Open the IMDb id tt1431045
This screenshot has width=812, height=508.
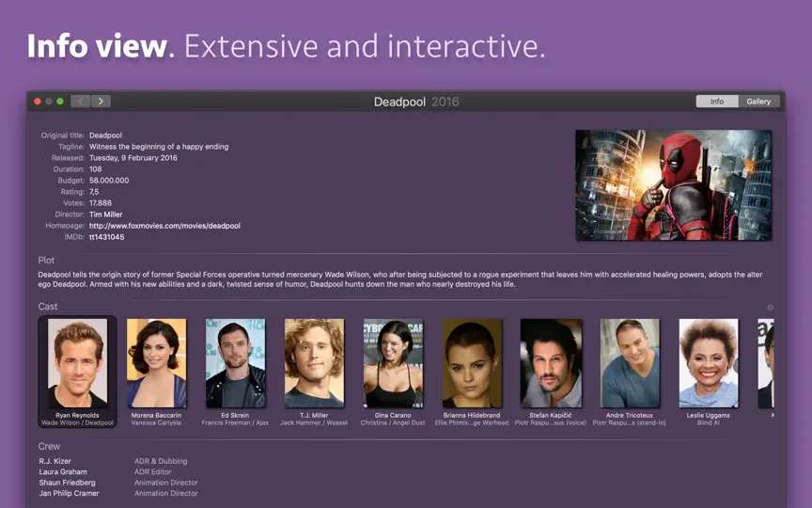tap(107, 237)
